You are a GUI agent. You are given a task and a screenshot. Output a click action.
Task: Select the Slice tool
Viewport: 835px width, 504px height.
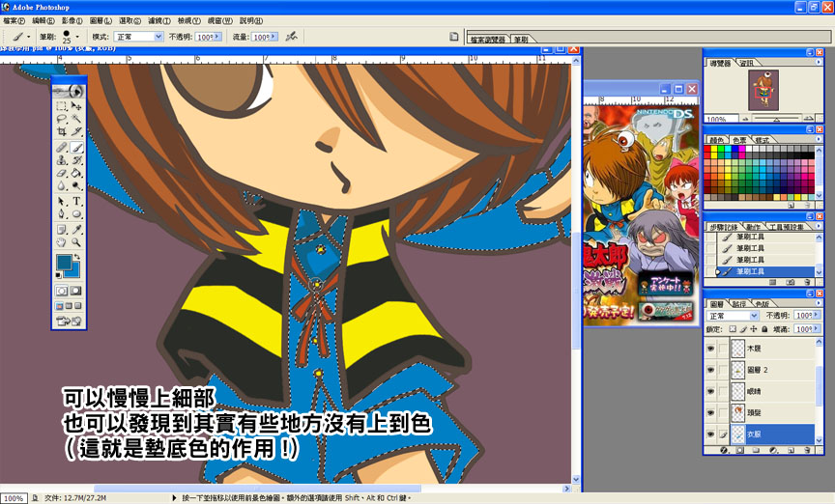tap(76, 131)
